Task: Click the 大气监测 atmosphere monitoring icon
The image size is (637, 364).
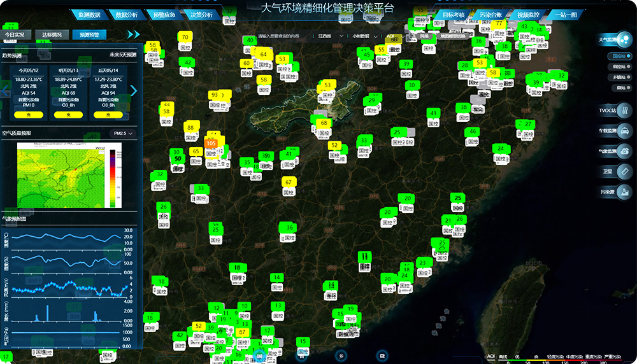Action: point(625,40)
